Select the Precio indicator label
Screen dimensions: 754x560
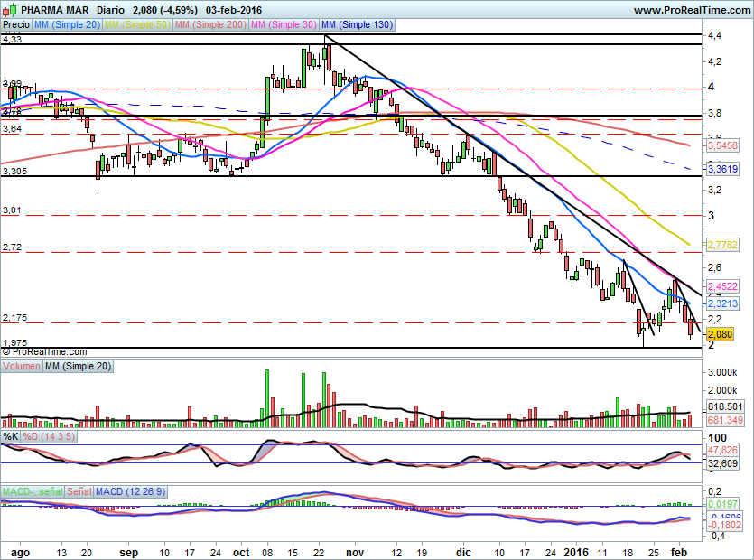16,25
